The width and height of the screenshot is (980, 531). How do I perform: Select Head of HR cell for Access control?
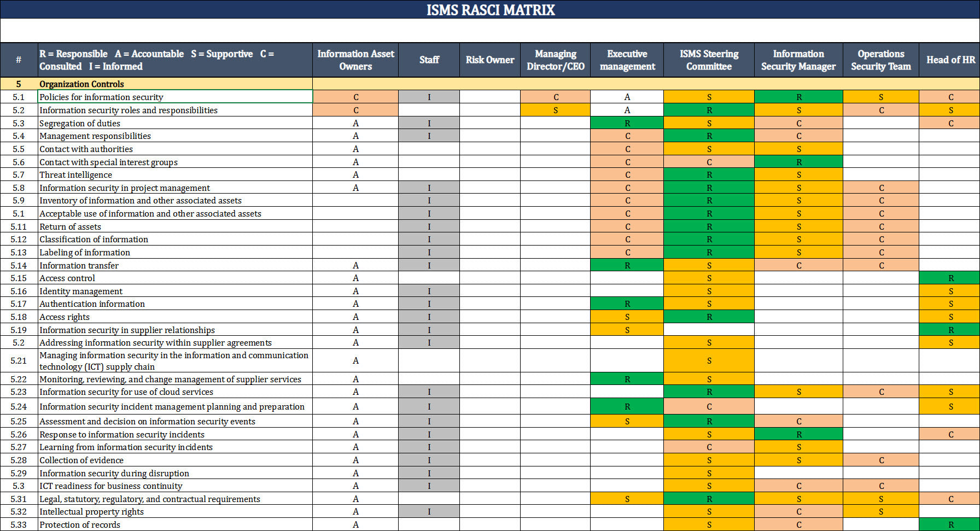tap(950, 278)
